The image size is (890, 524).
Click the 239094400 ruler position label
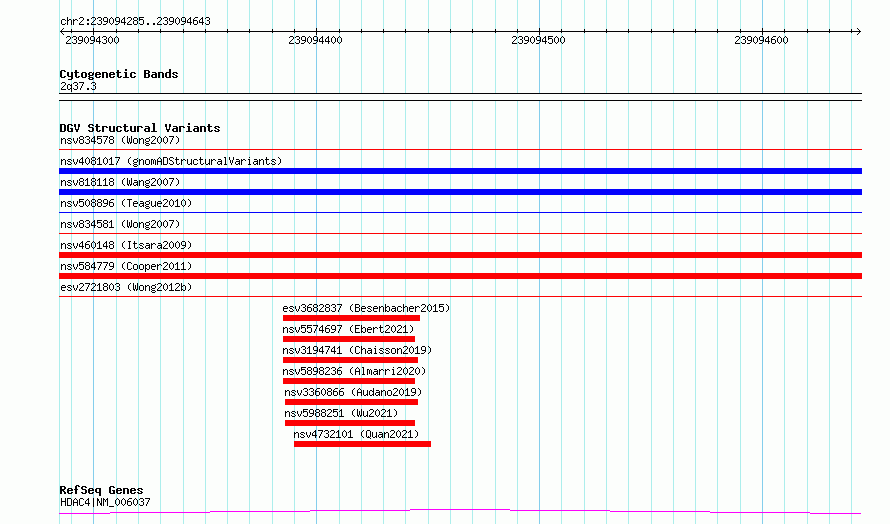316,40
